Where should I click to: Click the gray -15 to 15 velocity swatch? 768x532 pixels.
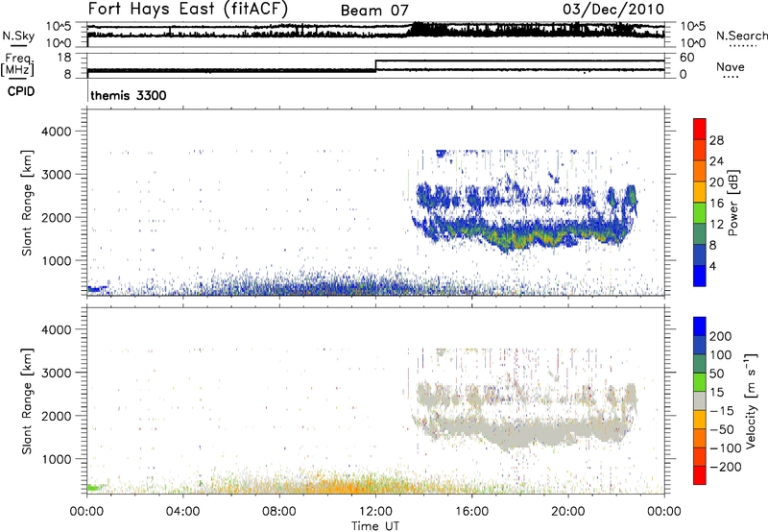click(x=700, y=400)
